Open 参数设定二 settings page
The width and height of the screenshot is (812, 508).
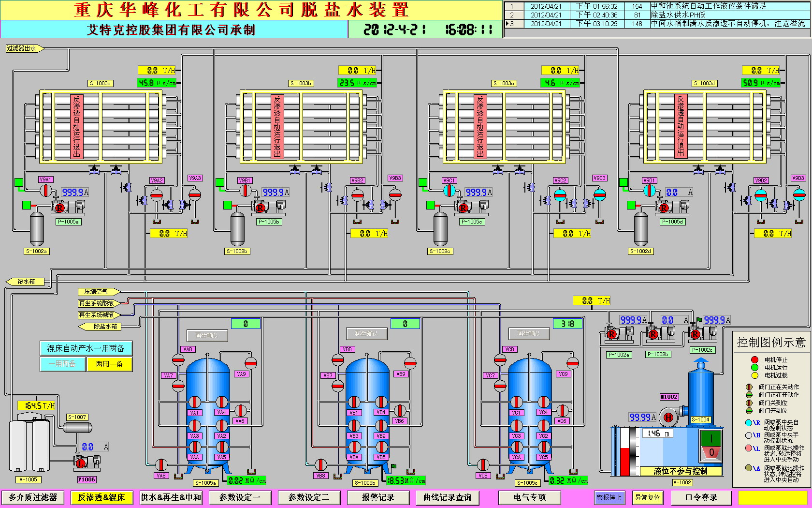tap(309, 497)
